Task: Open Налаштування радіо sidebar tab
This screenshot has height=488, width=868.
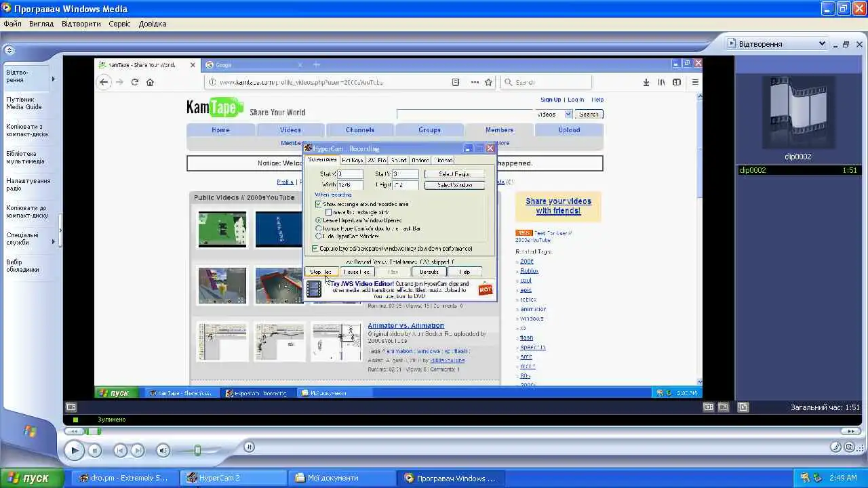Action: pos(28,184)
